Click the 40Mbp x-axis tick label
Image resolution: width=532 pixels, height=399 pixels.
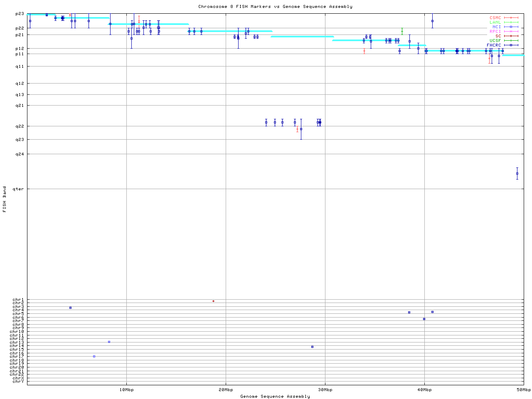(424, 389)
